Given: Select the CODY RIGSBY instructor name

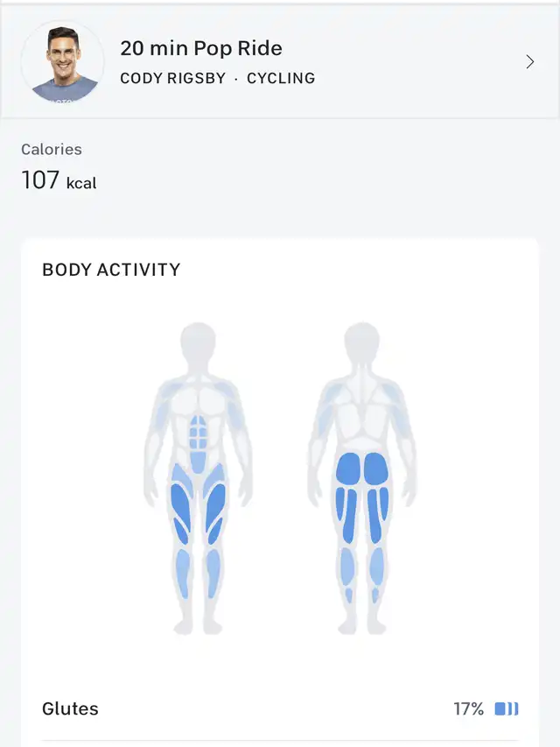Looking at the screenshot, I should tap(173, 78).
